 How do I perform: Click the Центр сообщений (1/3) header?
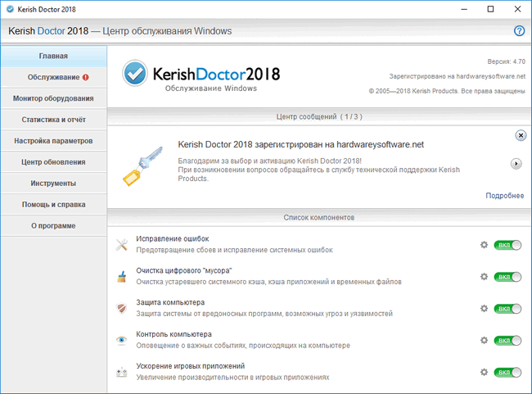(319, 117)
